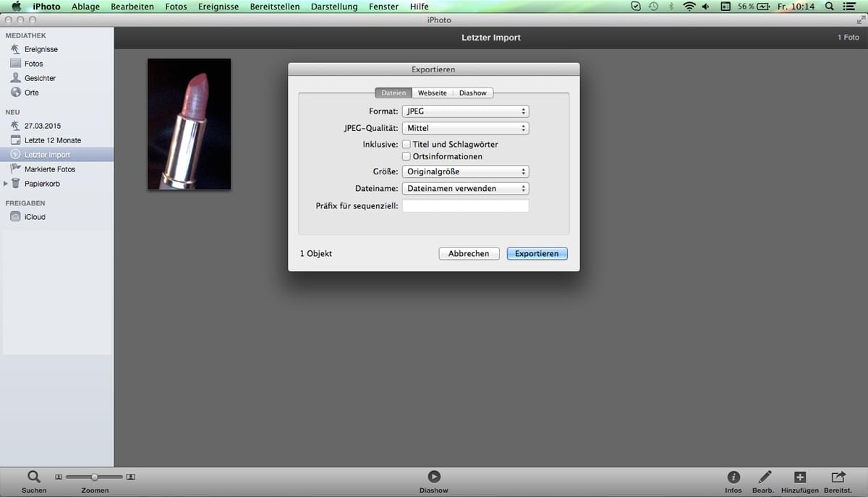Open Papierkorb in the sidebar
The image size is (868, 497).
pos(42,184)
